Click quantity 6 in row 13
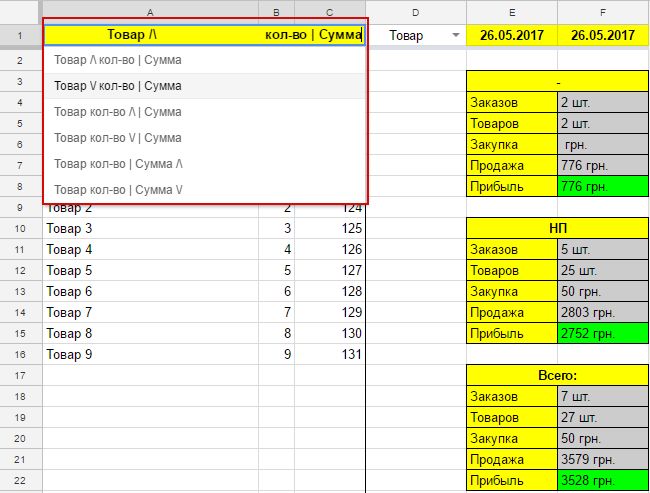Viewport: 650px width, 493px height. [276, 291]
